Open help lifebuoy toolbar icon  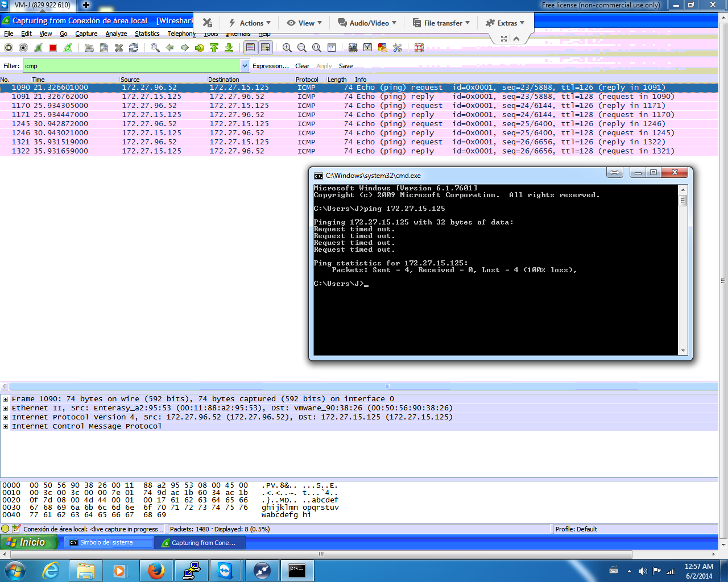(419, 48)
